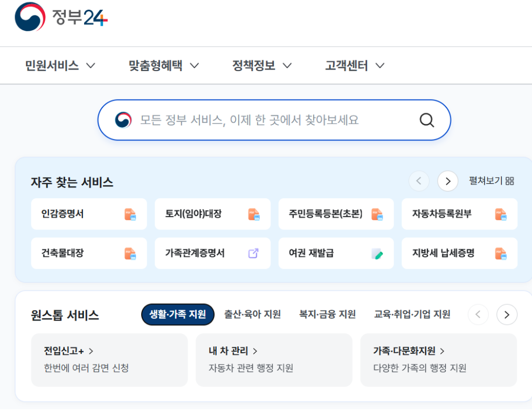Image resolution: width=532 pixels, height=412 pixels.
Task: Open the 토지(임야)대장 service
Action: point(213,214)
